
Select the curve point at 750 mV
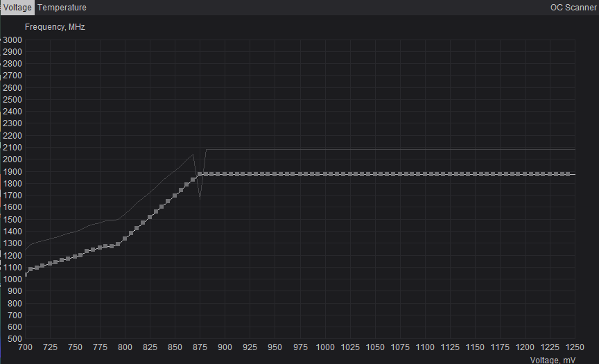(76, 257)
